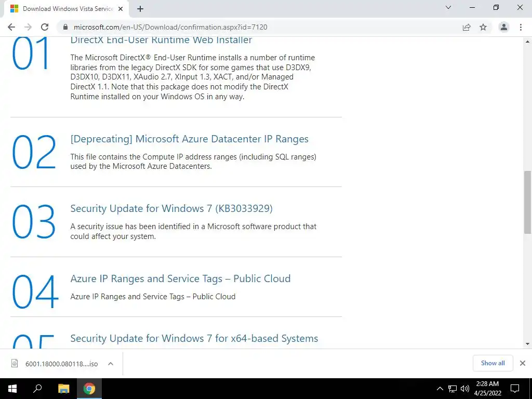Click the scrollbar up arrow

(x=528, y=42)
